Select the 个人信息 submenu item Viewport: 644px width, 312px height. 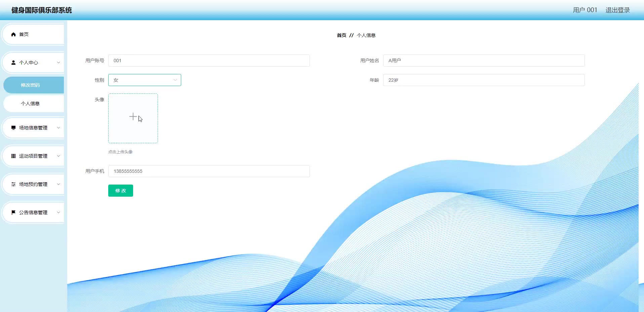coord(34,104)
